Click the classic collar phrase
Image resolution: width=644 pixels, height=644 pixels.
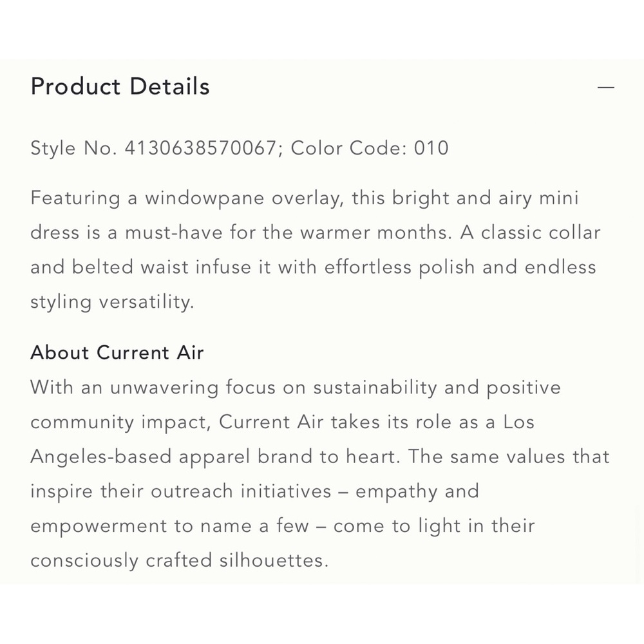click(540, 233)
